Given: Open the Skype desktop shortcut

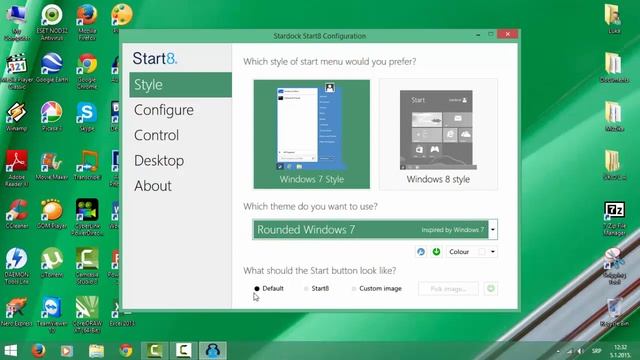Looking at the screenshot, I should 87,117.
